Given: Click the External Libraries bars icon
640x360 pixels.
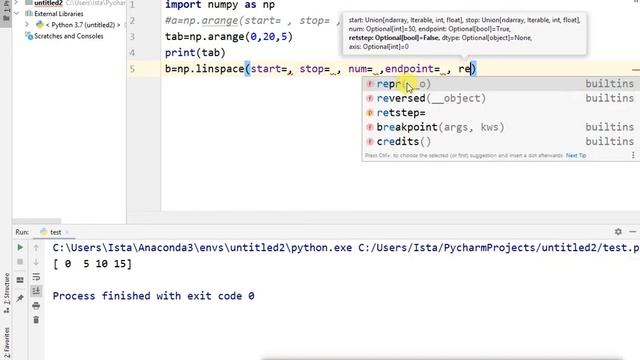Looking at the screenshot, I should click(x=29, y=13).
